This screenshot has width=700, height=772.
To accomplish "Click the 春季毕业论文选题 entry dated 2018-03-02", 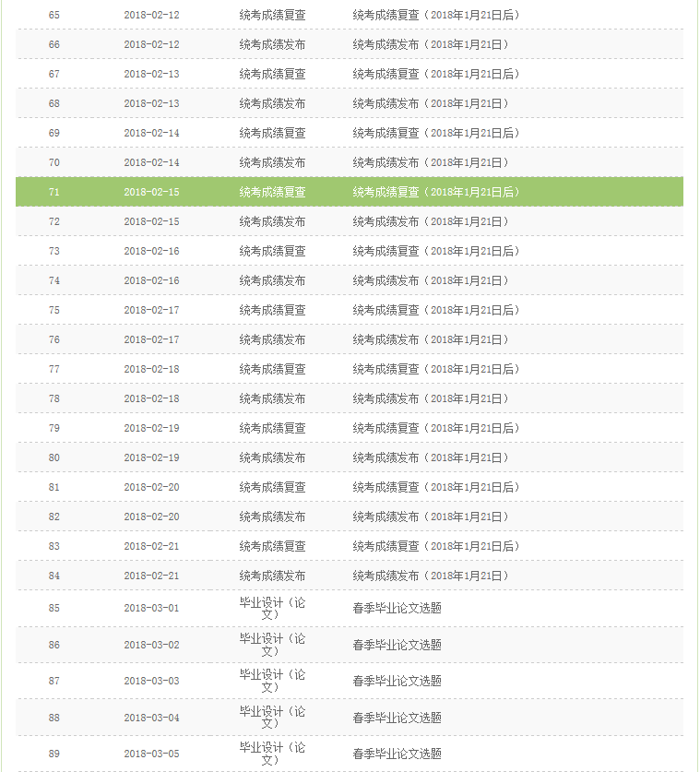I will point(397,645).
